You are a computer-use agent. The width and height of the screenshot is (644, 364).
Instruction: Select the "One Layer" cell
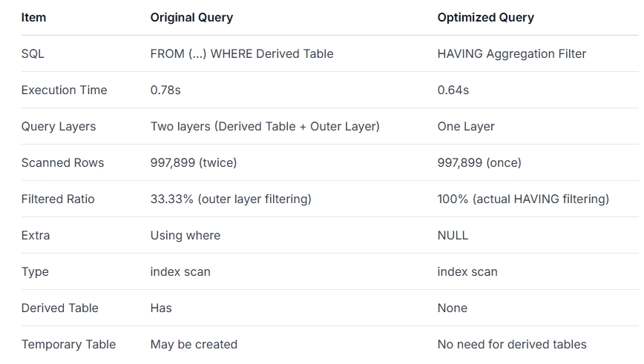pyautogui.click(x=466, y=126)
